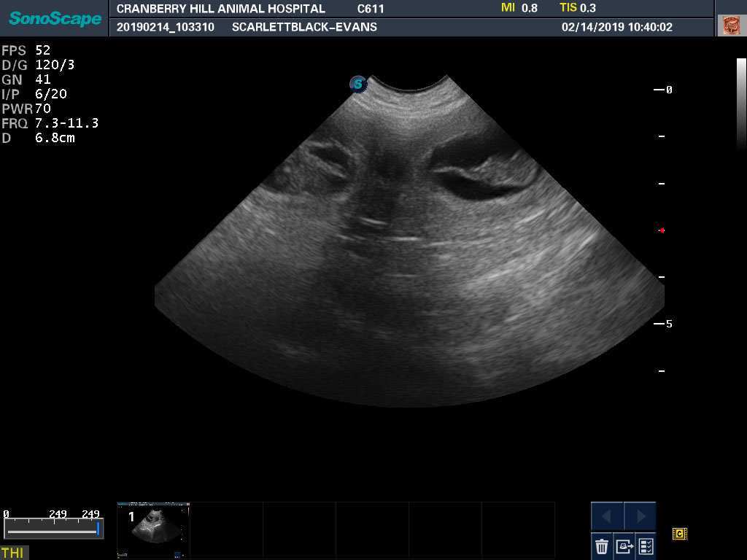Toggle the THI harmonic imaging indicator
Viewport: 747px width, 560px height.
(x=12, y=553)
